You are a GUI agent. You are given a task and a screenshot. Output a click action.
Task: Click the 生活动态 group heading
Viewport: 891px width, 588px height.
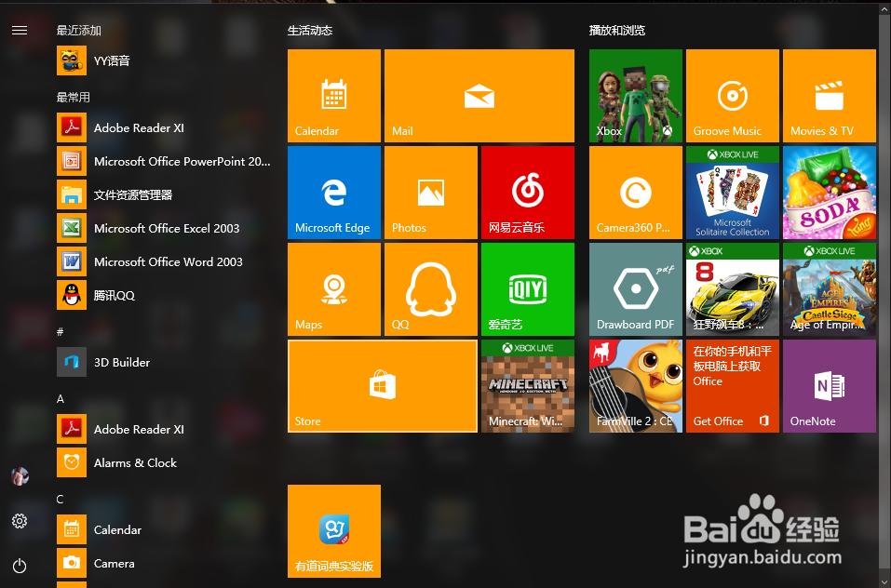310,31
